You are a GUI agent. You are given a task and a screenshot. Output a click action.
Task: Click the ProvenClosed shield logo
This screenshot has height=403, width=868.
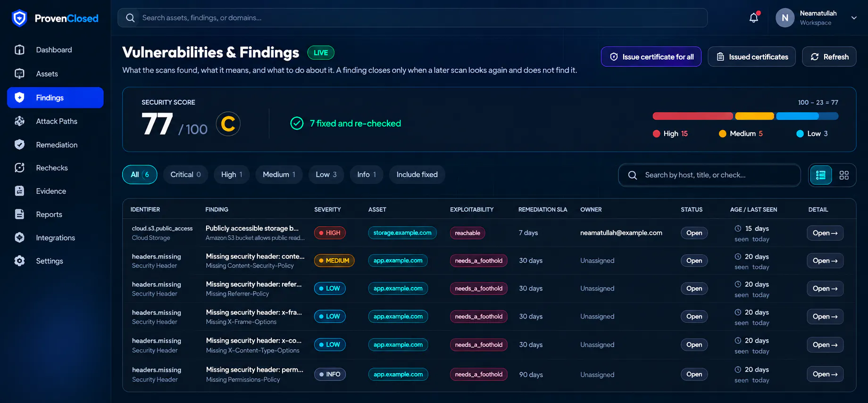(19, 18)
